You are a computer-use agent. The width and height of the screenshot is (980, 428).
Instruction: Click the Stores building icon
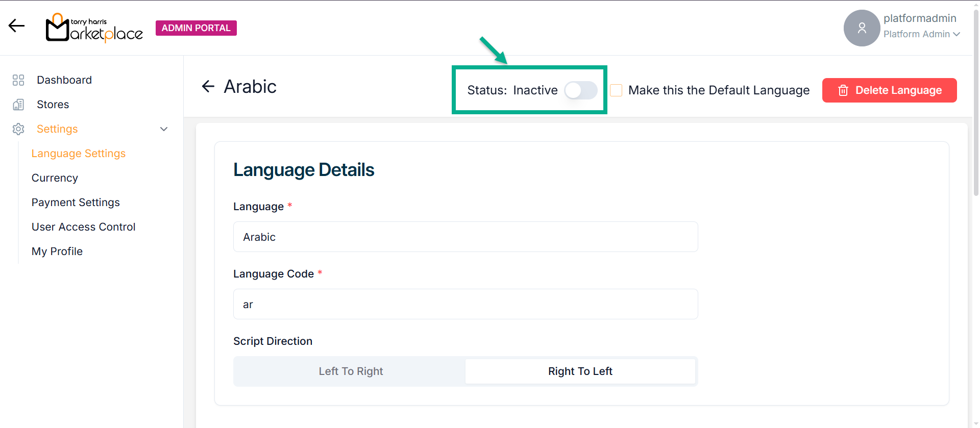point(18,105)
